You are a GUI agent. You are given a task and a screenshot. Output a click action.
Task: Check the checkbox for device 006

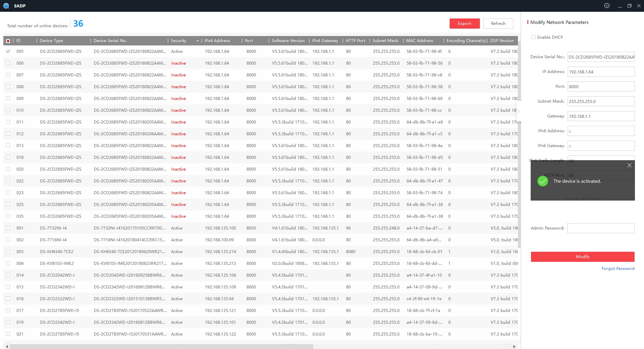(8, 63)
